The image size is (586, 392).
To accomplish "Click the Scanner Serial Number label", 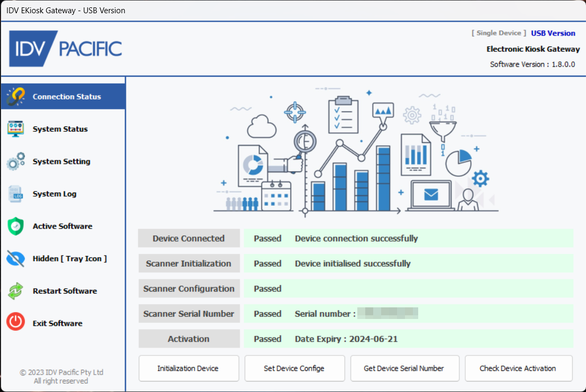I will tap(189, 314).
